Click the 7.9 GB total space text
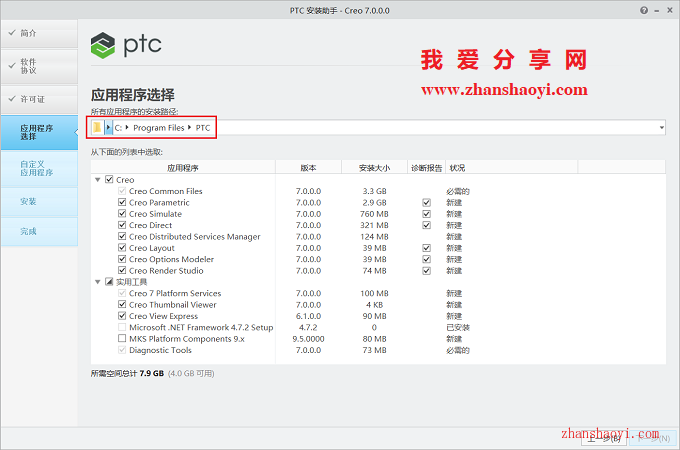Screen dimensions: 680x450 coord(151,373)
